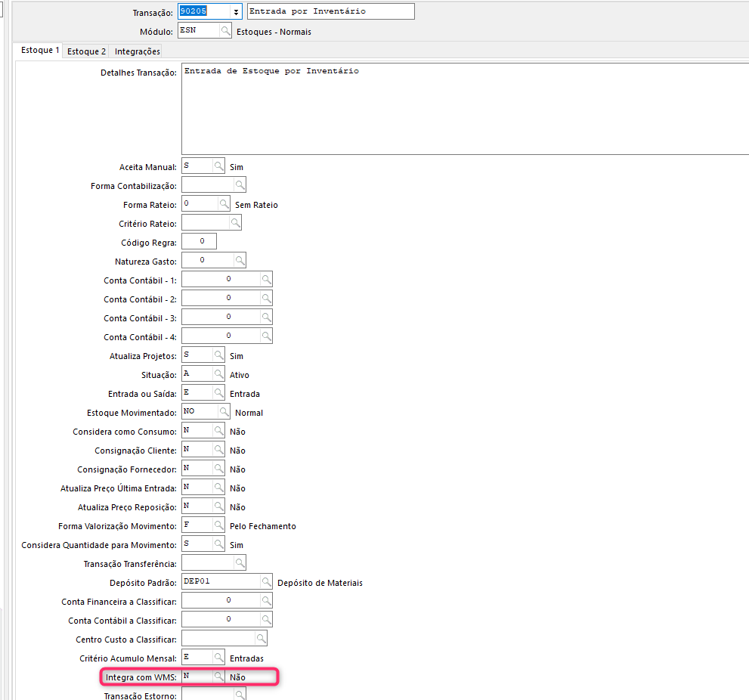Screen dimensions: 749x700
Task: Open lookup for Consignação Cliente field
Action: click(218, 449)
